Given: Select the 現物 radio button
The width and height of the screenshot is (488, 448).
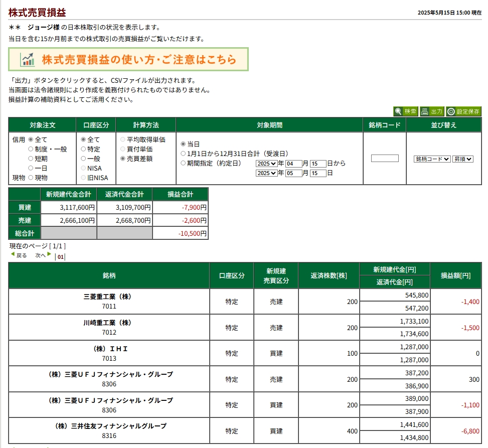Looking at the screenshot, I should click(x=31, y=178).
